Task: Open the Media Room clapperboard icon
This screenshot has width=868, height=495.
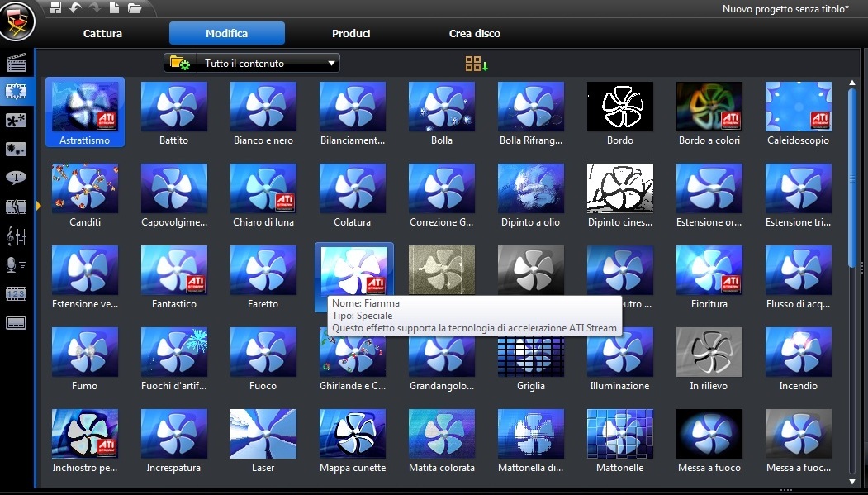Action: (x=17, y=63)
